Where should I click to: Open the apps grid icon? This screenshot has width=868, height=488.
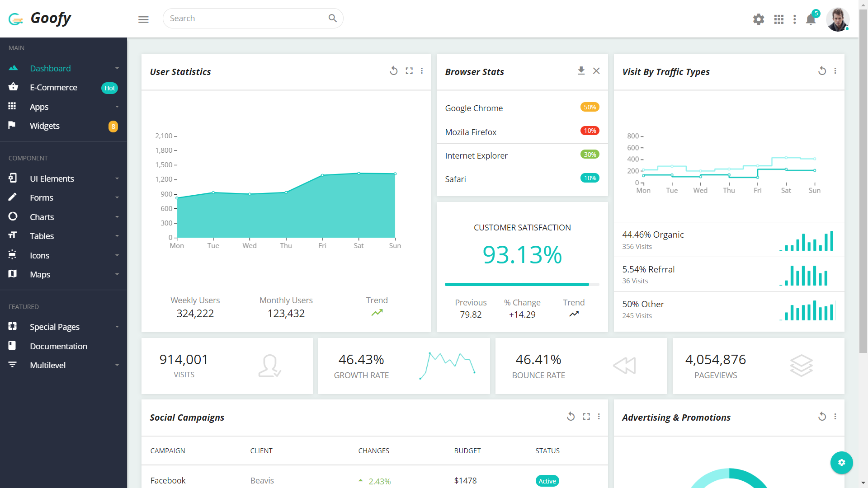tap(778, 19)
